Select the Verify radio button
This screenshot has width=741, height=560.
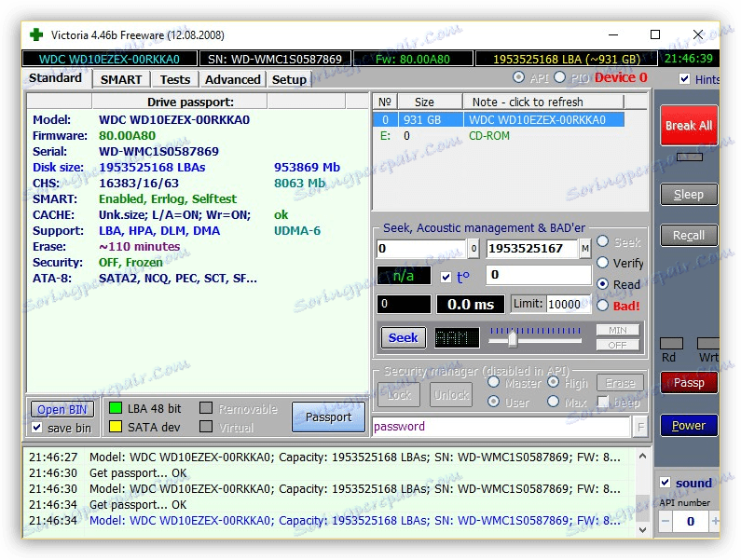coord(602,264)
